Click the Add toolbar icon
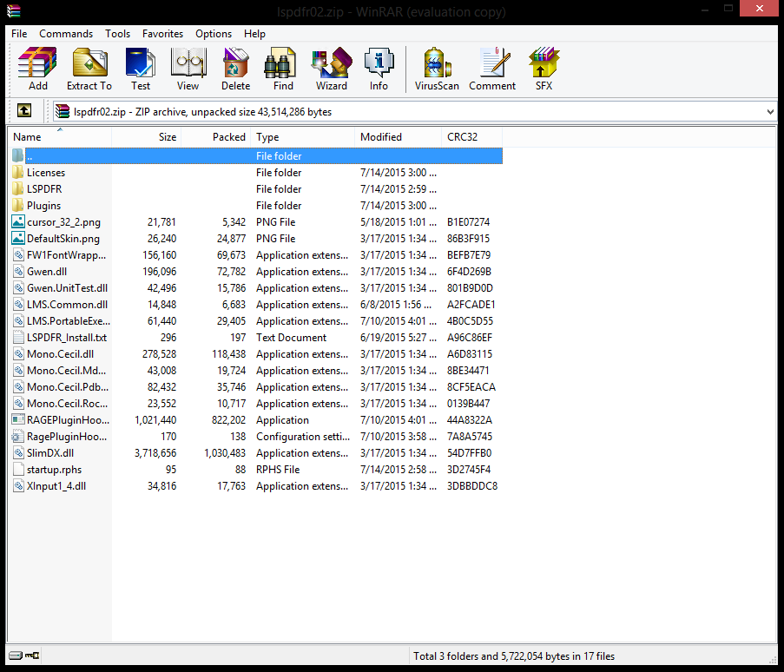This screenshot has height=672, width=784. pyautogui.click(x=37, y=69)
